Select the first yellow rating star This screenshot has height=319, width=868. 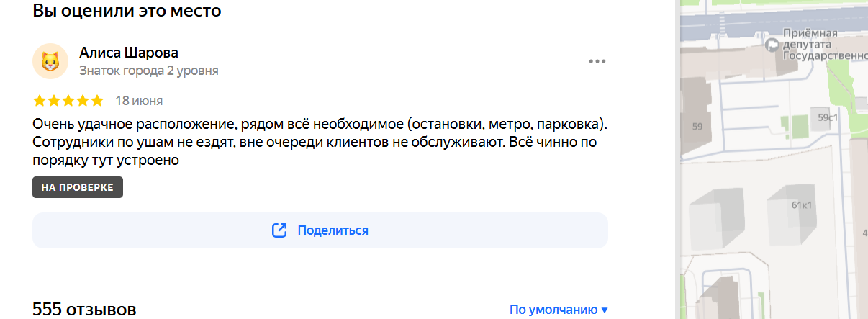[x=40, y=100]
